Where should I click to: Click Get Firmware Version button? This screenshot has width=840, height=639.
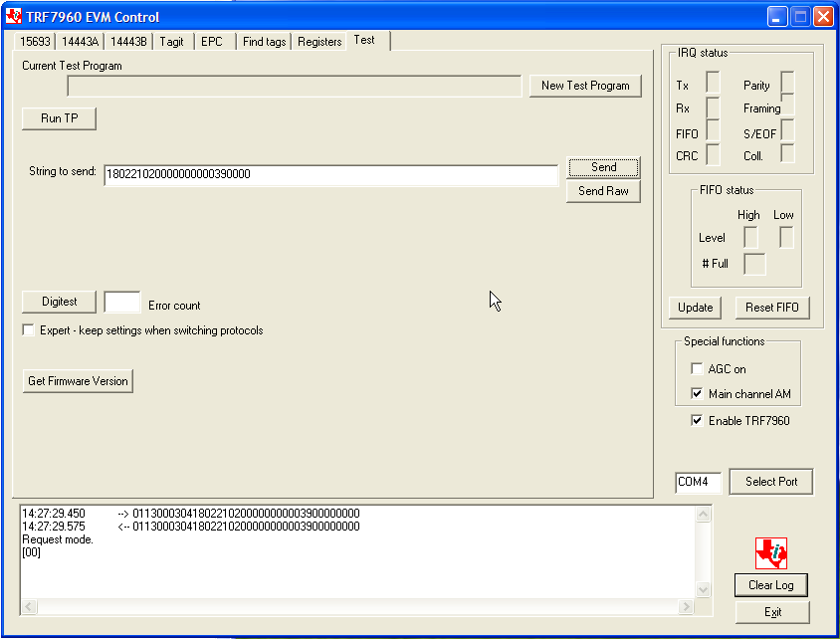[78, 381]
